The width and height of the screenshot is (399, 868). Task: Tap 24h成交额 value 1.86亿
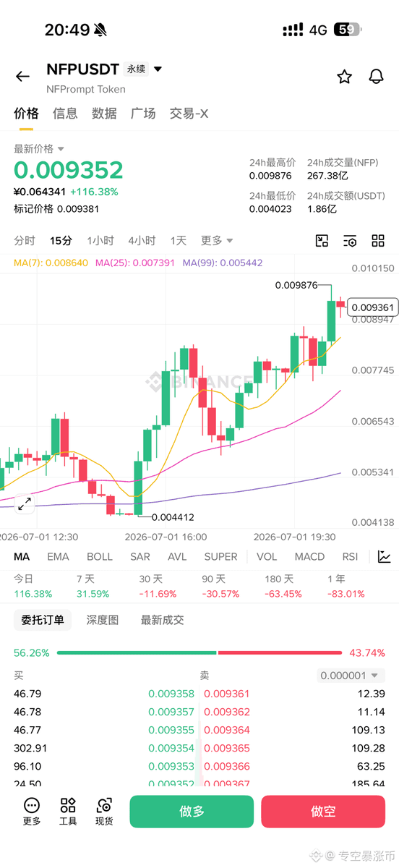(x=322, y=209)
